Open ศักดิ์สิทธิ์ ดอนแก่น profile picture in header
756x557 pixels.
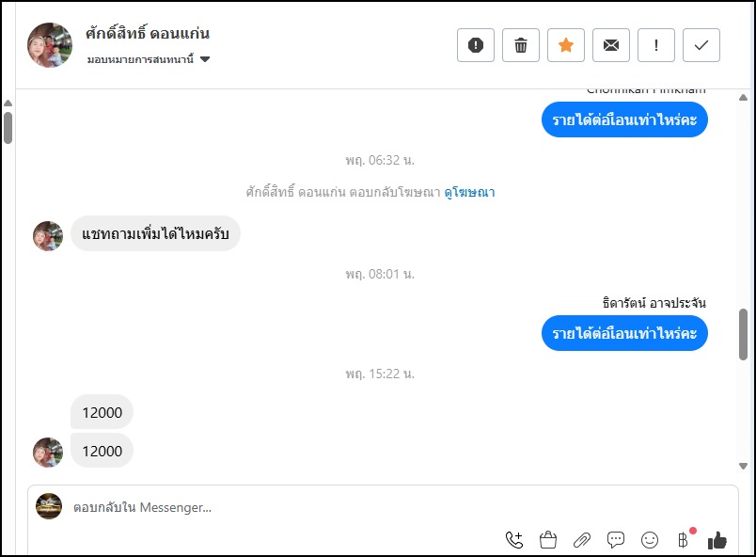click(x=50, y=45)
